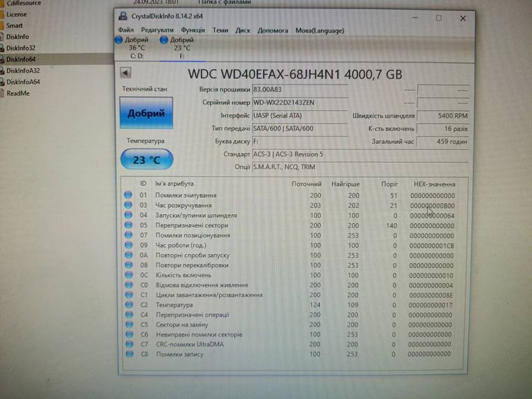Select the CdiResource folder in Explorer

[24, 3]
